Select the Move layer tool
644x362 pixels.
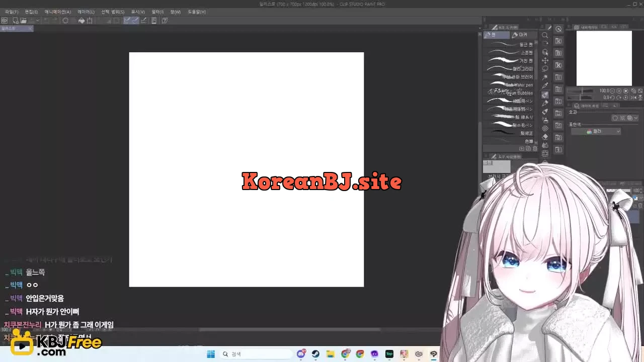pos(545,61)
